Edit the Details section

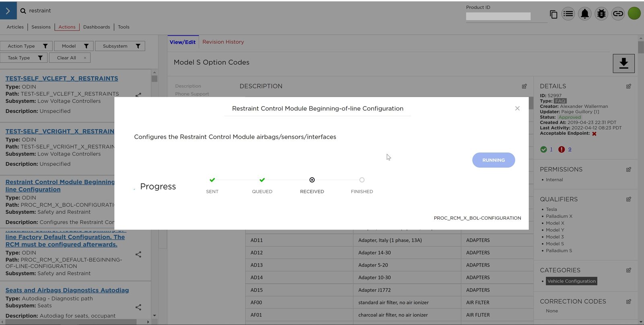pos(628,86)
